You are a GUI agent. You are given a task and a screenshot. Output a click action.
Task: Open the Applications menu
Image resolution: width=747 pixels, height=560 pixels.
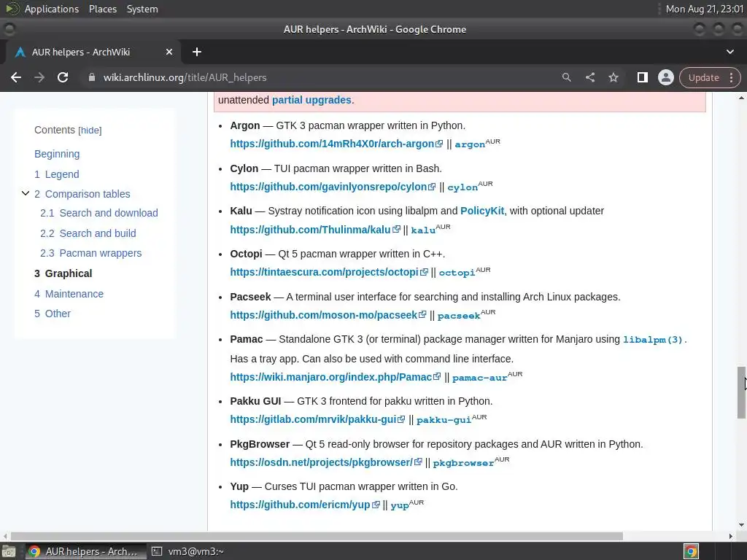(x=52, y=9)
